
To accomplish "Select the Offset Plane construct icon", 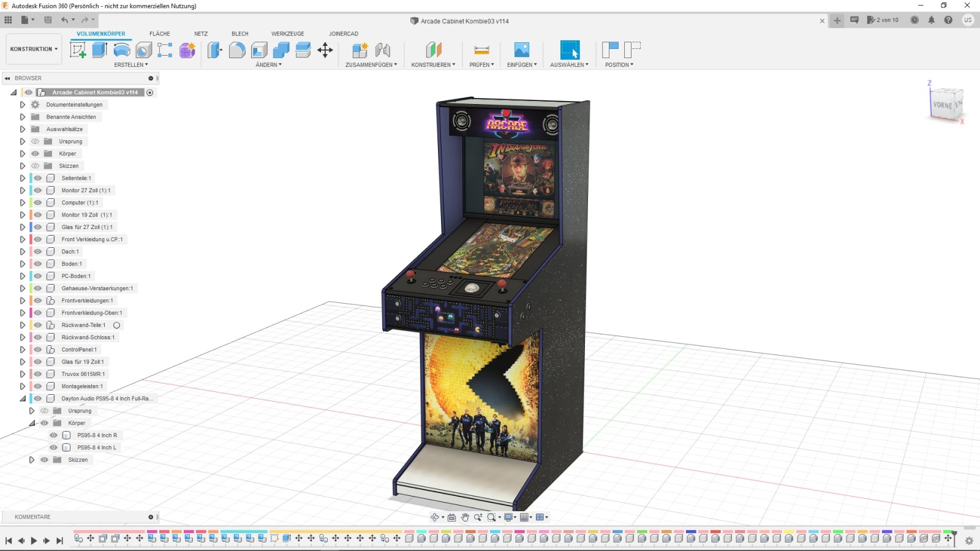I will (x=434, y=50).
